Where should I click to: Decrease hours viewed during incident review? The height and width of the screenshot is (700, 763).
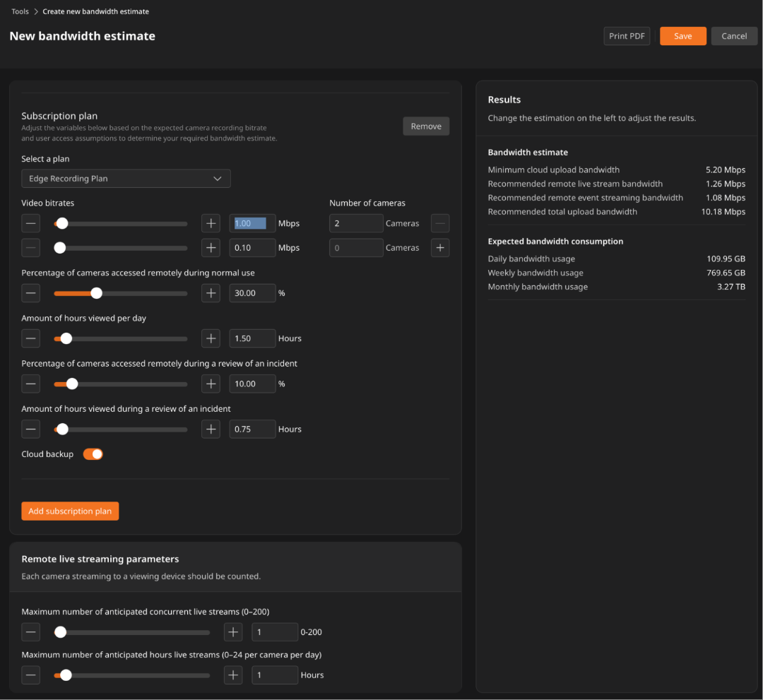click(30, 429)
